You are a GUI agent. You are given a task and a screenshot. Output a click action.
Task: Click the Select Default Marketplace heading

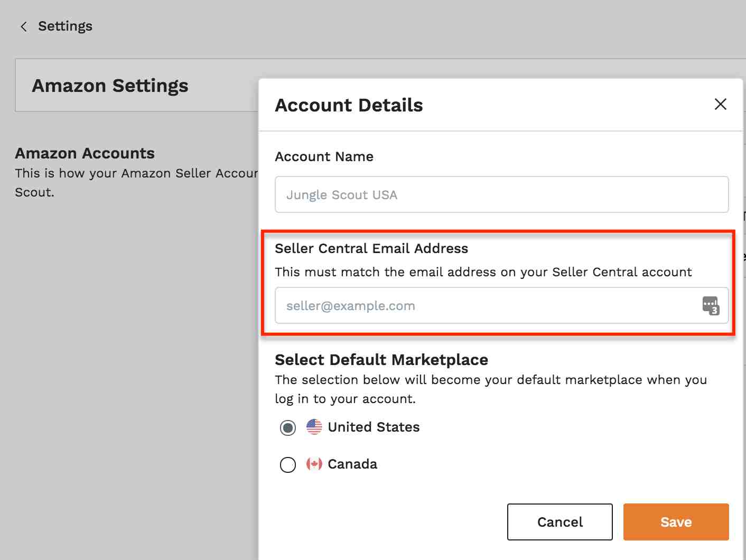tap(381, 360)
